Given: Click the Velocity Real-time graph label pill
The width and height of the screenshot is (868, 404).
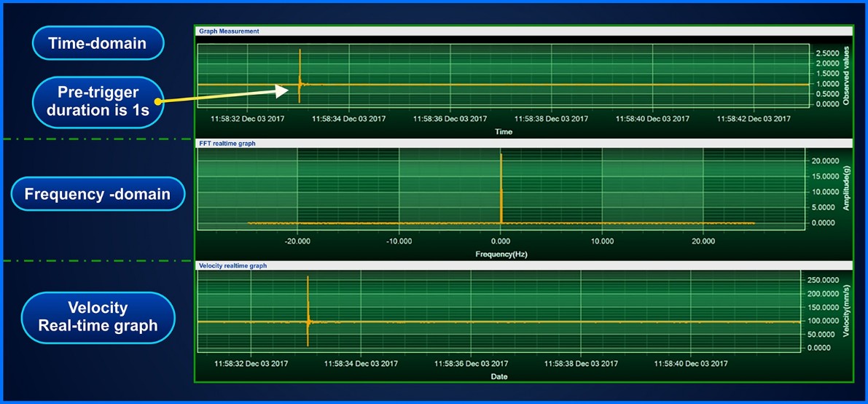Looking at the screenshot, I should coord(98,317).
